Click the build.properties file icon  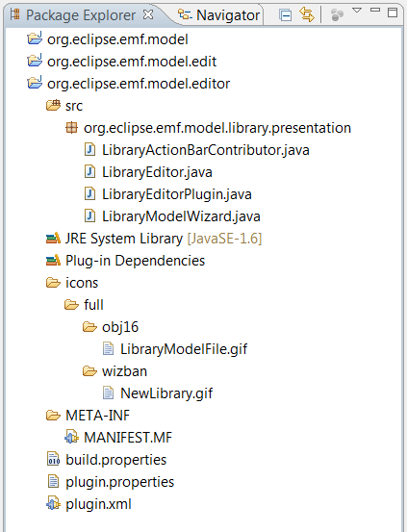click(53, 460)
